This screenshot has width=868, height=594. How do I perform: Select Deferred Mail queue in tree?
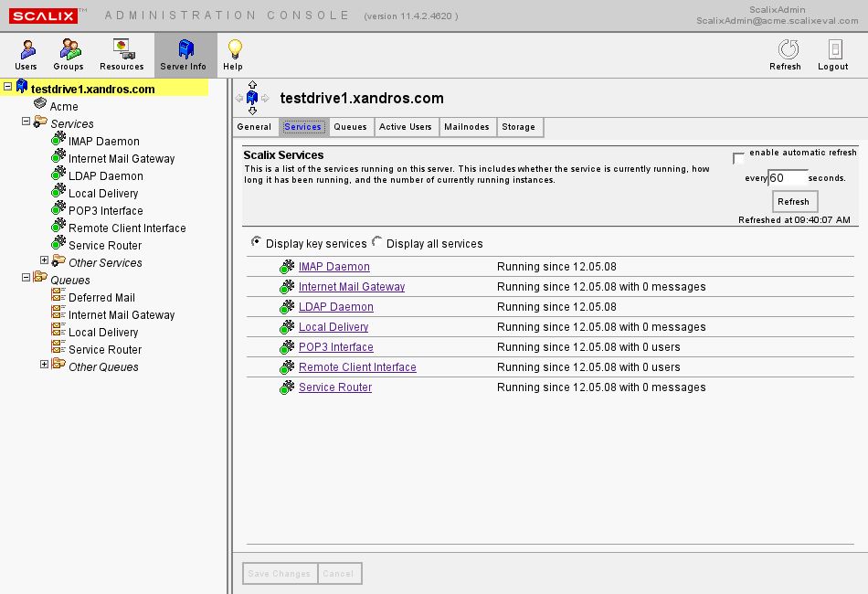[x=101, y=297]
